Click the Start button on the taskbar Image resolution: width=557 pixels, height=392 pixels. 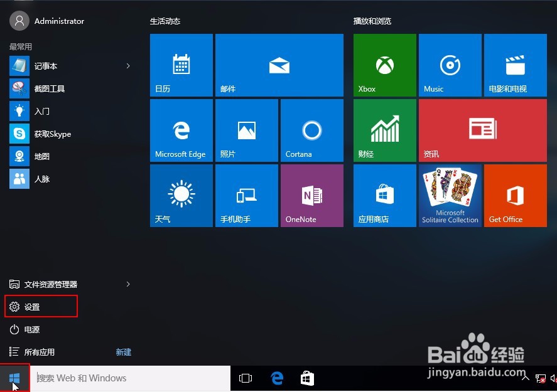[x=14, y=378]
